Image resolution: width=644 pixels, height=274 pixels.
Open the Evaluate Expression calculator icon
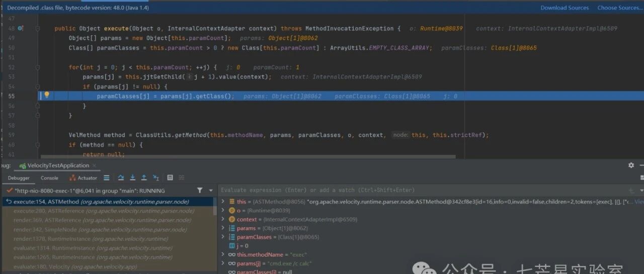pos(170,178)
